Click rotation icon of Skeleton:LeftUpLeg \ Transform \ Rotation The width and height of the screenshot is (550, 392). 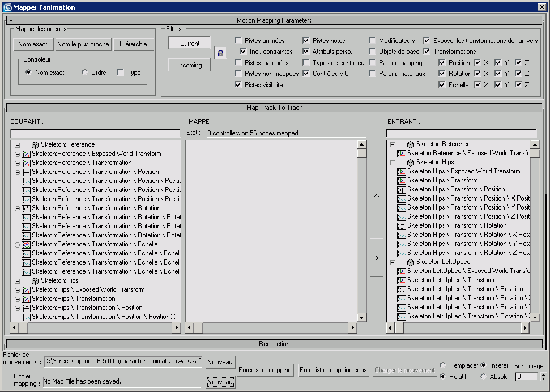pos(402,289)
